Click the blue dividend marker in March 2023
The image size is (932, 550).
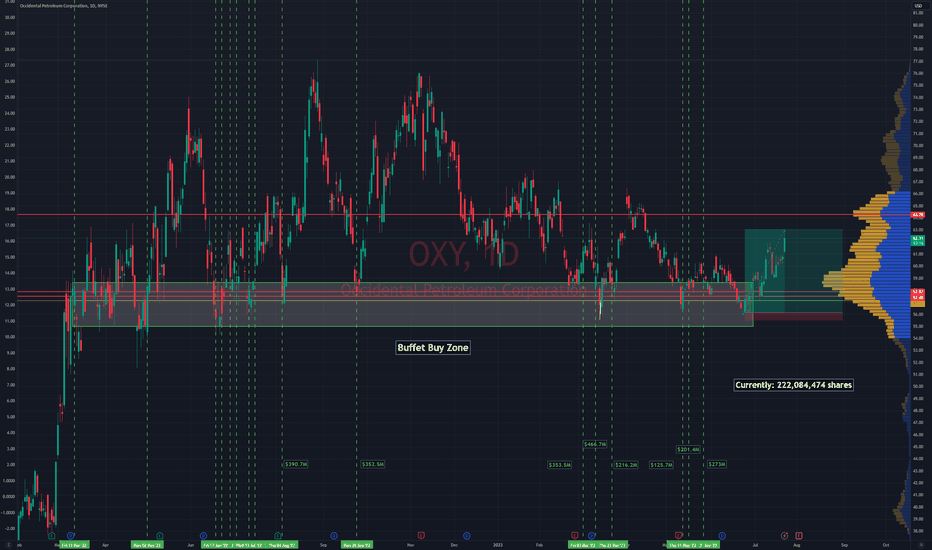pos(591,536)
